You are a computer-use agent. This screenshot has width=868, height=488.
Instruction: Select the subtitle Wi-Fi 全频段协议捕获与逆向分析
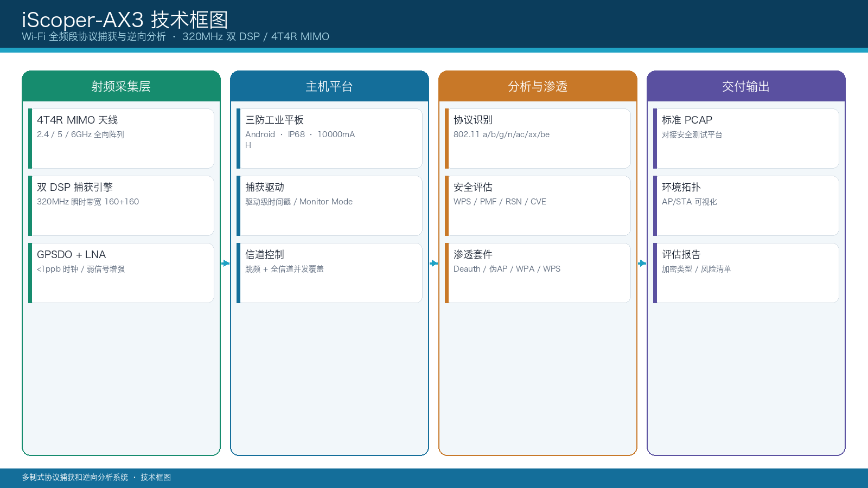[x=94, y=36]
